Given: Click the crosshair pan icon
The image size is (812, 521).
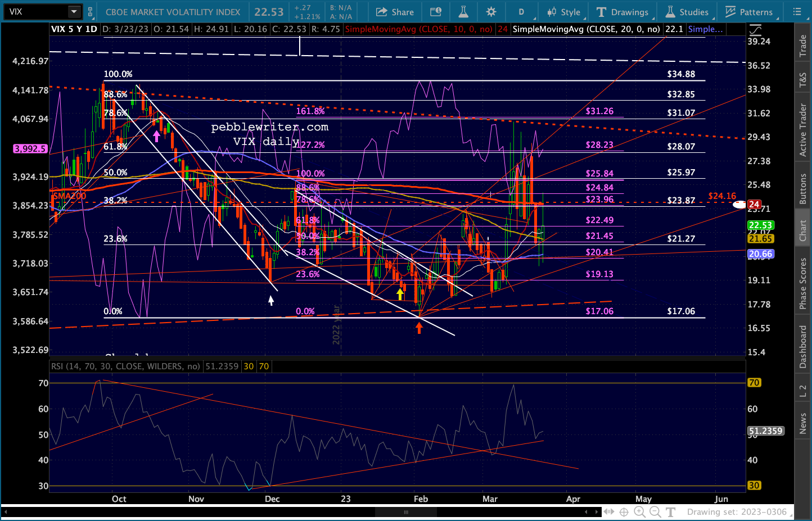Looking at the screenshot, I should point(624,511).
